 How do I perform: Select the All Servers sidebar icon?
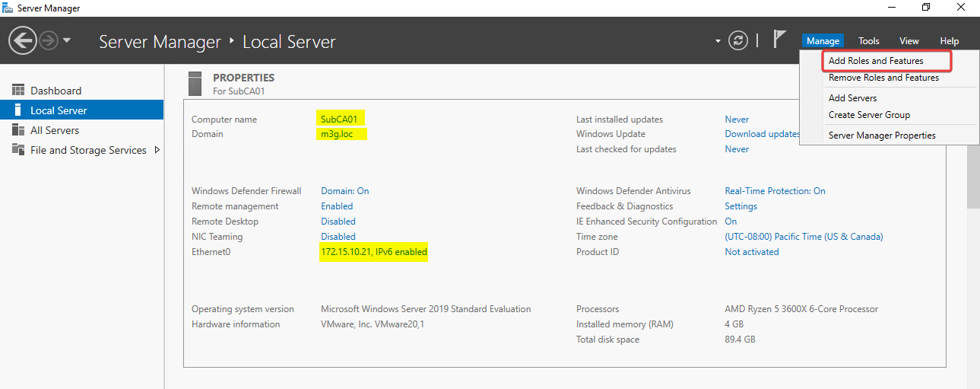(18, 130)
